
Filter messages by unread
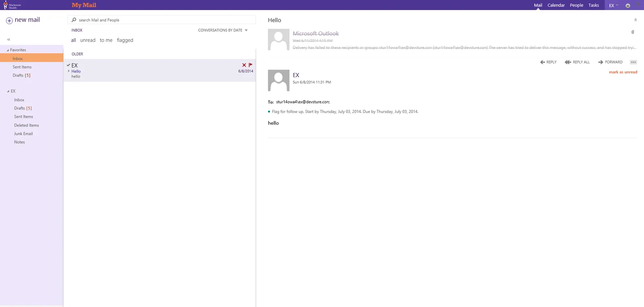(88, 40)
